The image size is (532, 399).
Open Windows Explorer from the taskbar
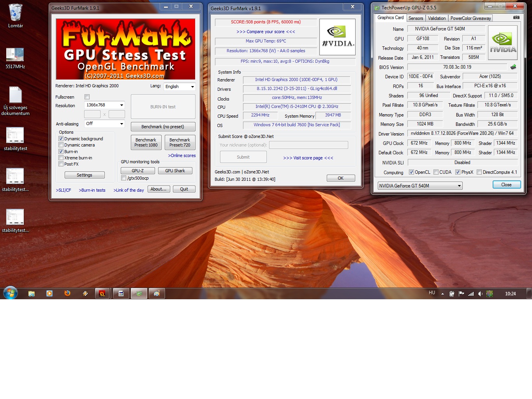(x=32, y=293)
